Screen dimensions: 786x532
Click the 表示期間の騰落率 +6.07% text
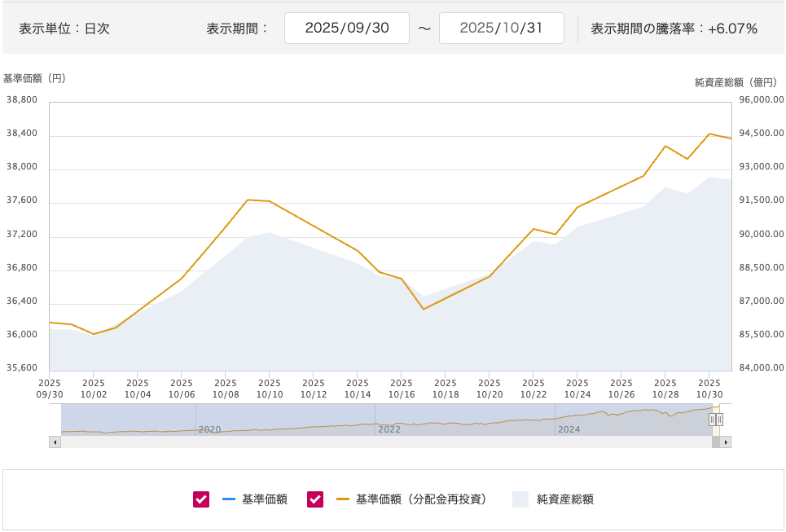[674, 29]
